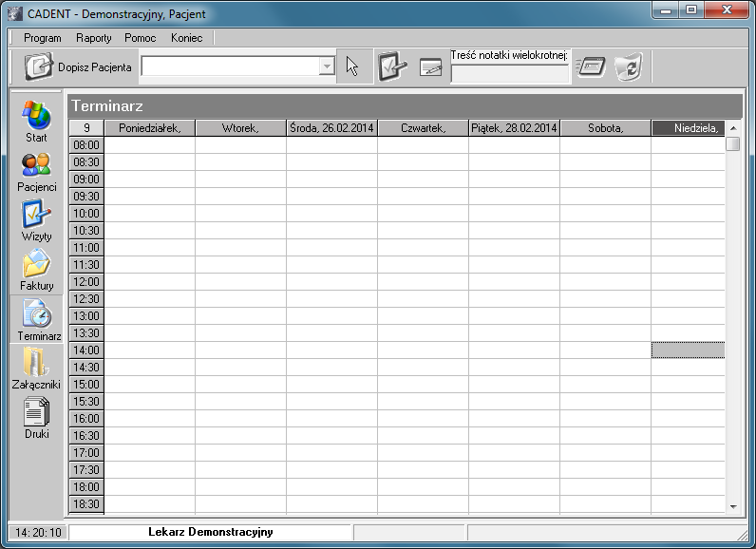
Task: Click the Dopisz Pacjenta button
Action: click(78, 67)
